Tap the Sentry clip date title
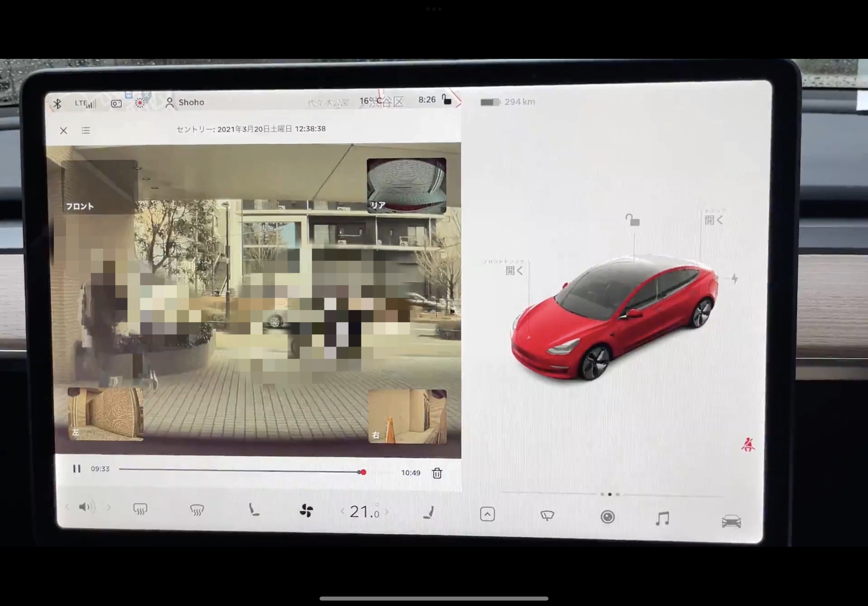Image resolution: width=868 pixels, height=606 pixels. point(251,129)
